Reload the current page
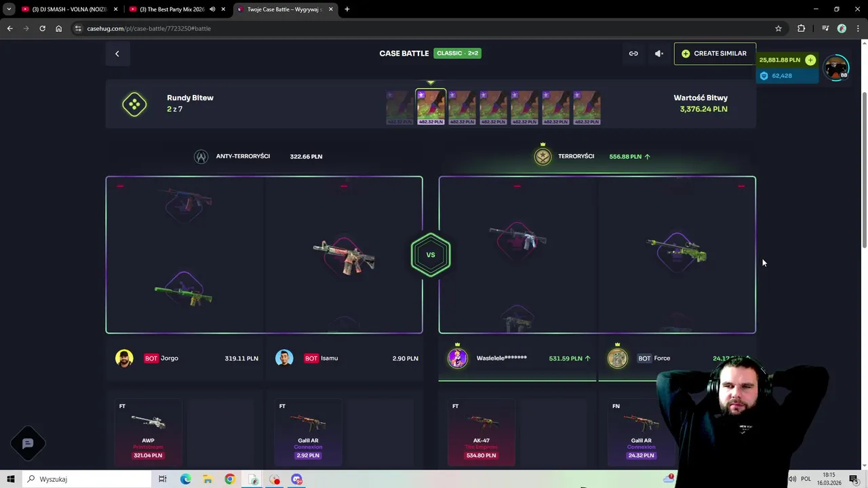The height and width of the screenshot is (488, 868). point(42,28)
